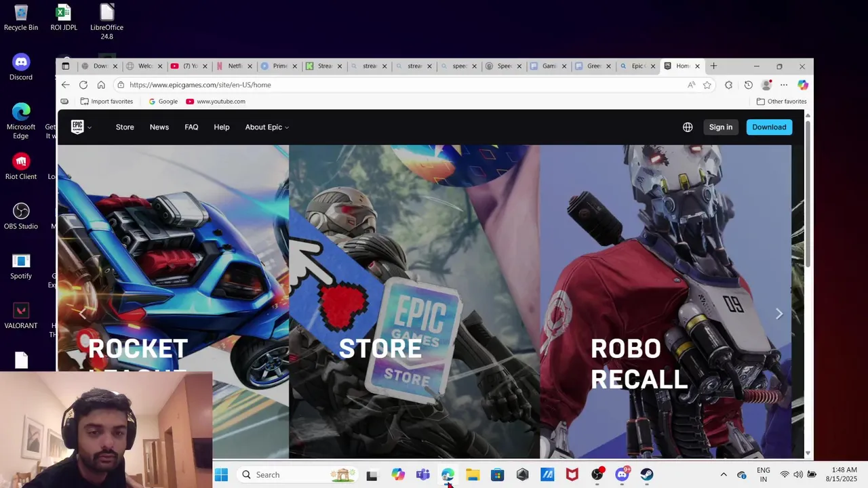Click the taskbar Search box

pos(297,474)
